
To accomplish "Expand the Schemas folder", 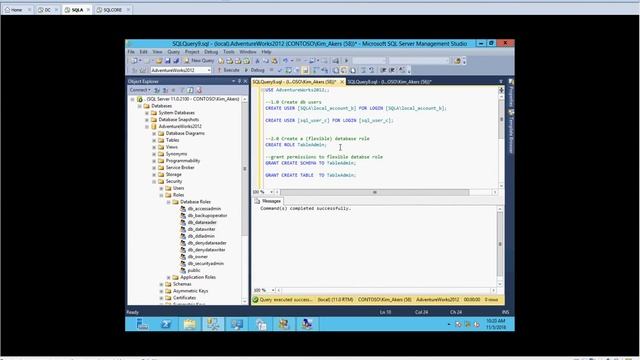I will pyautogui.click(x=162, y=284).
